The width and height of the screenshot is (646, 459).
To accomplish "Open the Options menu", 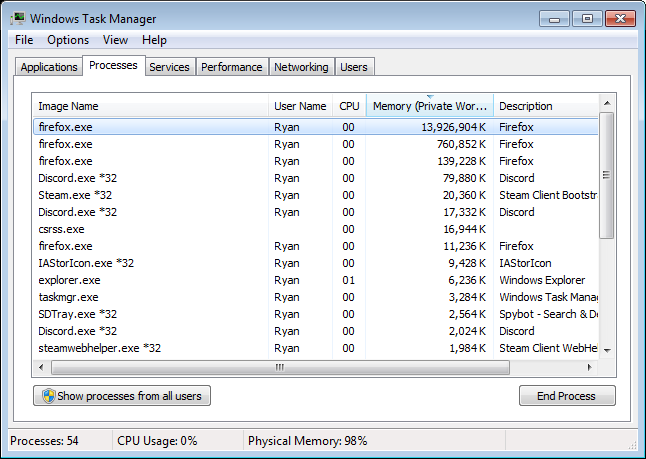I will [68, 40].
